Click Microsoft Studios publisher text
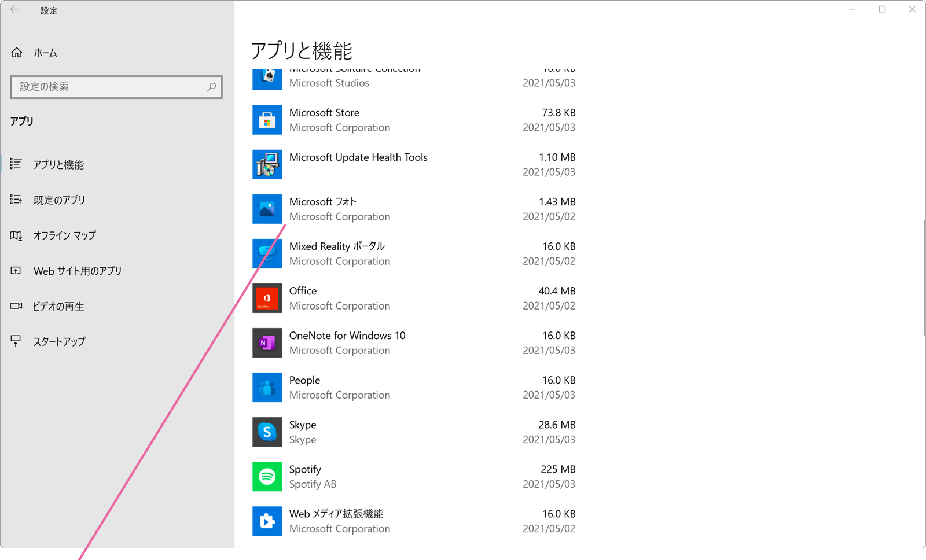The height and width of the screenshot is (560, 926). [329, 83]
